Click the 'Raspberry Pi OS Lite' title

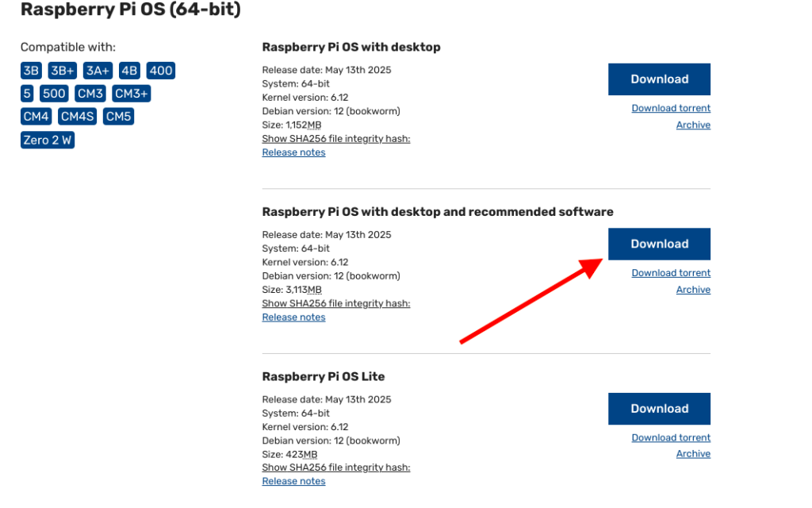pos(324,377)
